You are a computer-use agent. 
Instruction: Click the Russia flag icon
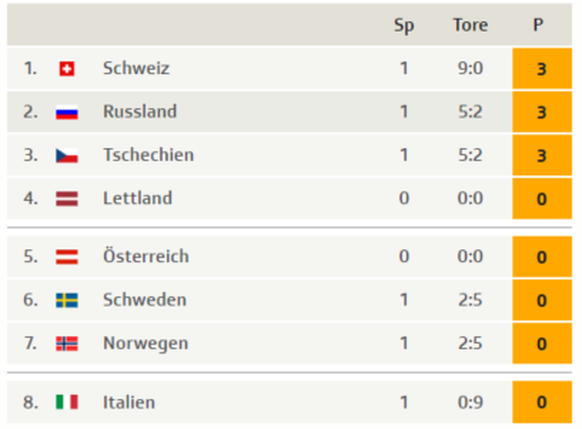(67, 112)
